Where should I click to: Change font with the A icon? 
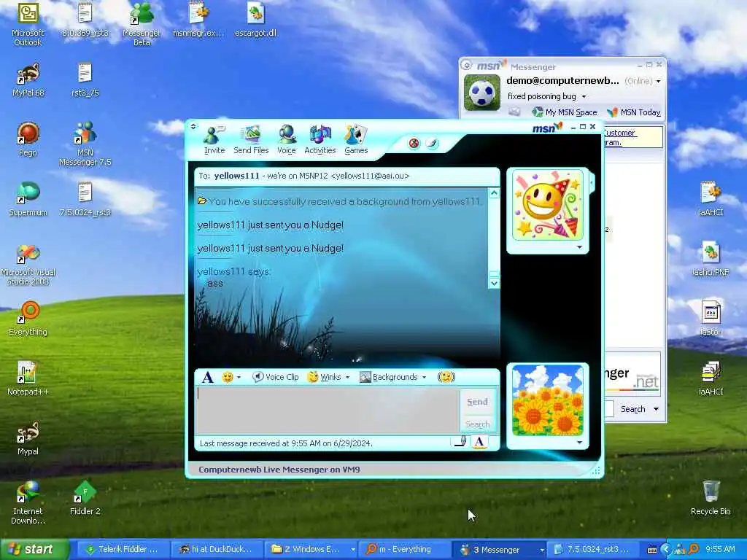click(207, 377)
